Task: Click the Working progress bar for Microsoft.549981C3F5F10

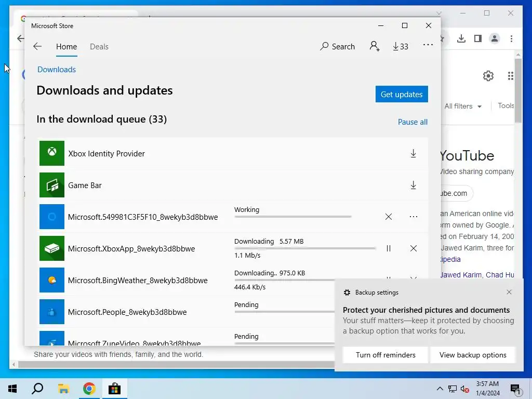Action: click(293, 217)
